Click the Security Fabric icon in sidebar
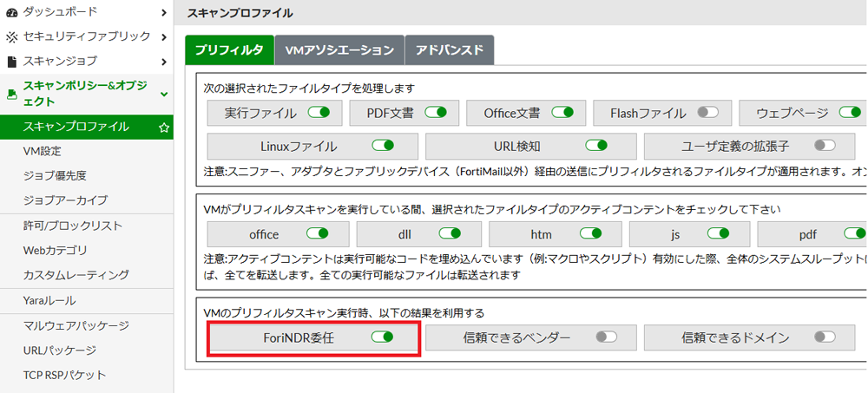 11,36
